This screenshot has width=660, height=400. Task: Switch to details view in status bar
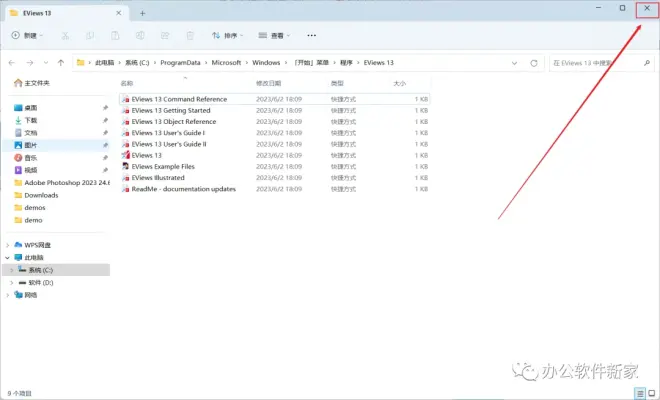pyautogui.click(x=638, y=393)
